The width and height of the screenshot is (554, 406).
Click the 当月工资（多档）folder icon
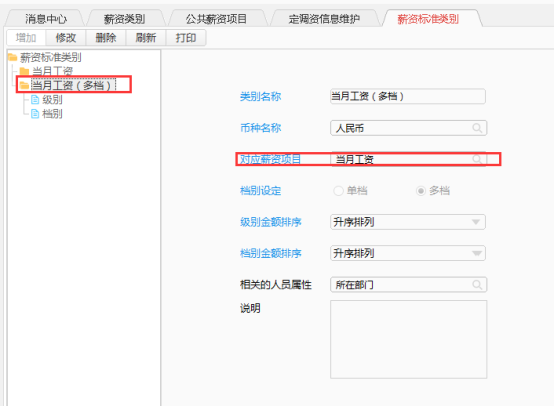coord(24,85)
